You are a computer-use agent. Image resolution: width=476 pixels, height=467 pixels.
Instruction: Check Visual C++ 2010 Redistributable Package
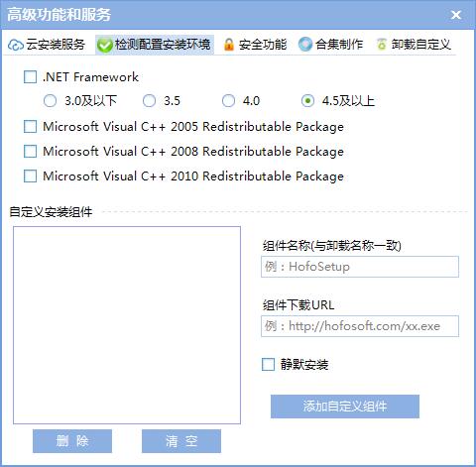(30, 176)
